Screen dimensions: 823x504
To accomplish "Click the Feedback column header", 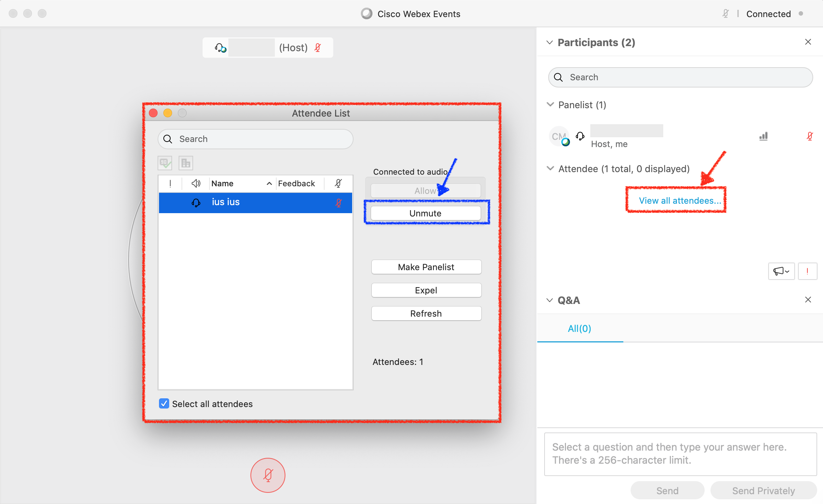I will [300, 183].
